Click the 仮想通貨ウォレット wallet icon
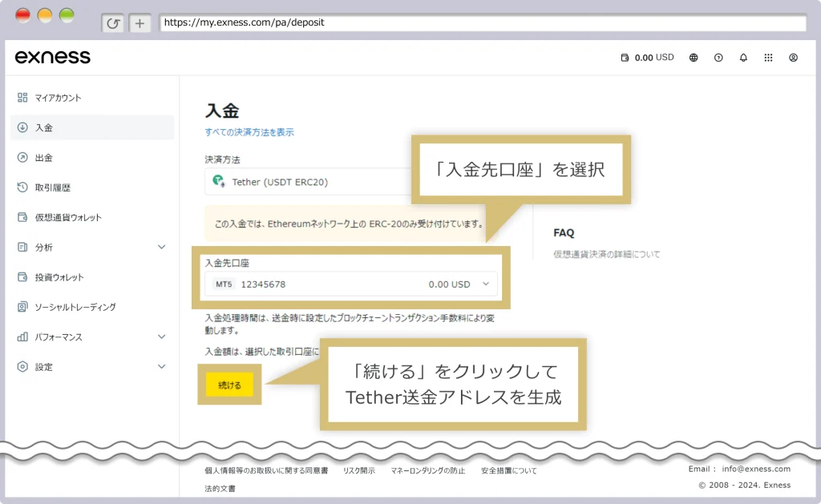The height and width of the screenshot is (504, 821). [x=22, y=216]
